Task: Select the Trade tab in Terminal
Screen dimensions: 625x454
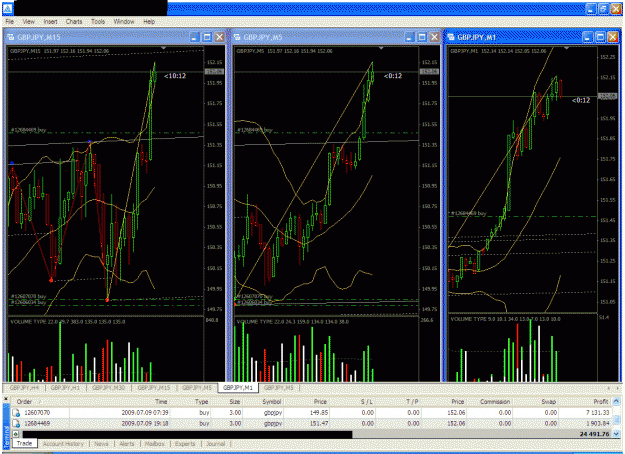Action: (x=24, y=443)
